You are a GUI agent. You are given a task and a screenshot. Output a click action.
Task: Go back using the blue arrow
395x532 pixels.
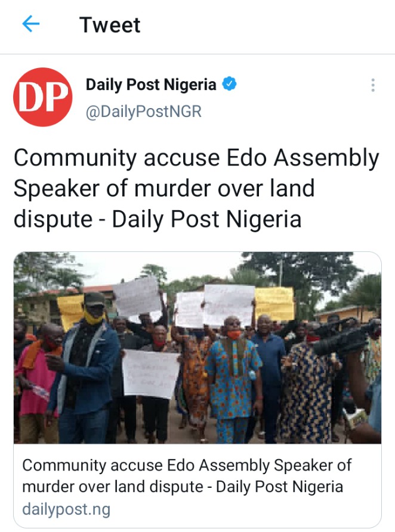point(31,24)
